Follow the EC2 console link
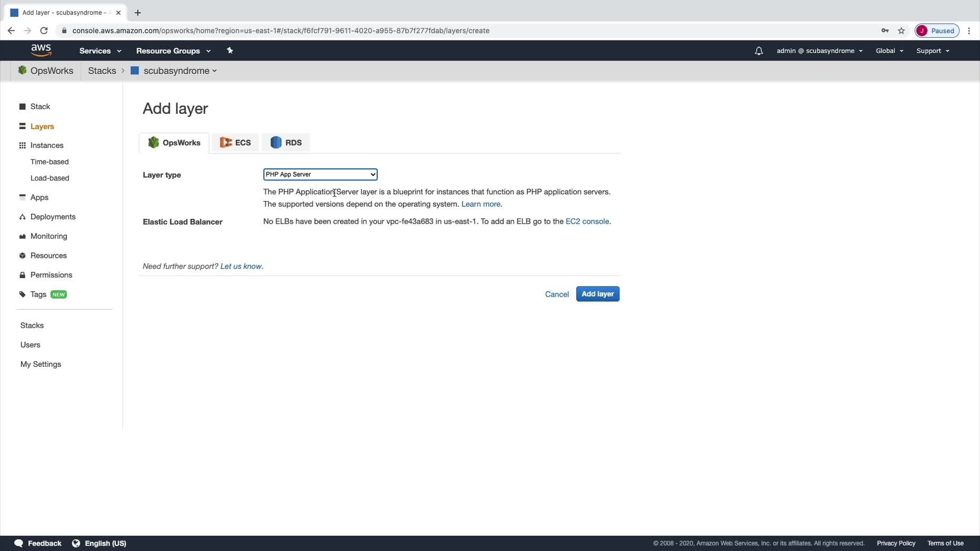The height and width of the screenshot is (551, 980). pyautogui.click(x=587, y=221)
